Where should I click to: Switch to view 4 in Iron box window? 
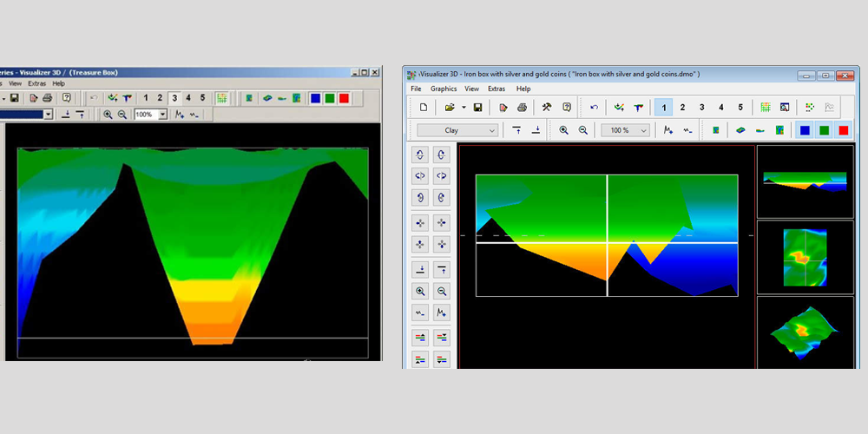point(720,108)
